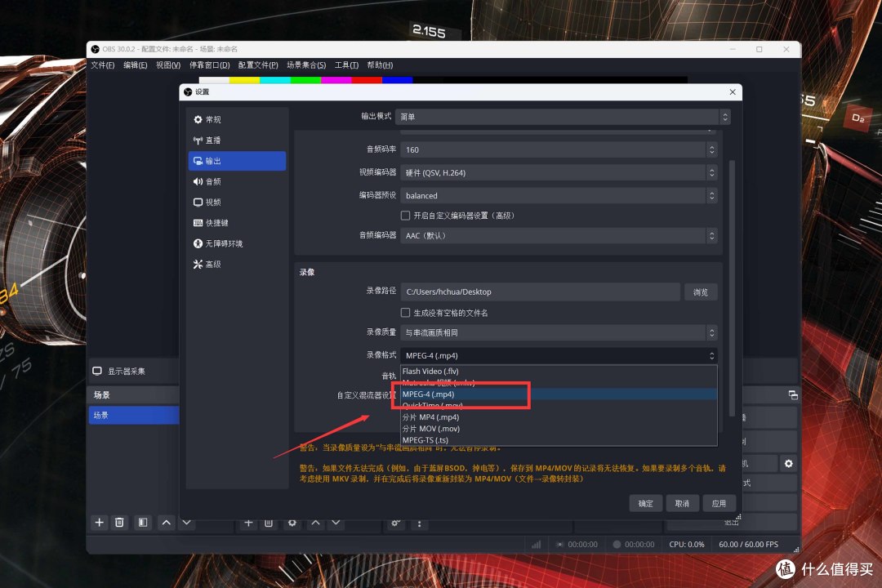
Task: Click the settings dialog vertical scrollbar
Action: click(732, 288)
